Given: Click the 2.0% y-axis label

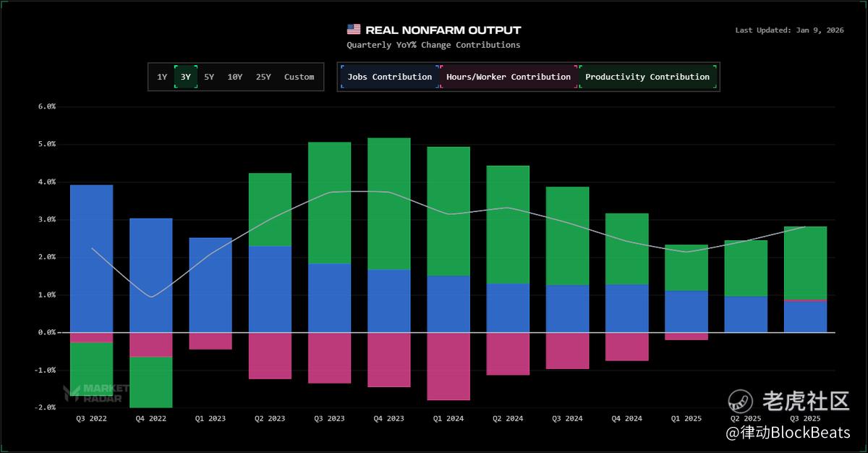Looking at the screenshot, I should click(x=46, y=257).
